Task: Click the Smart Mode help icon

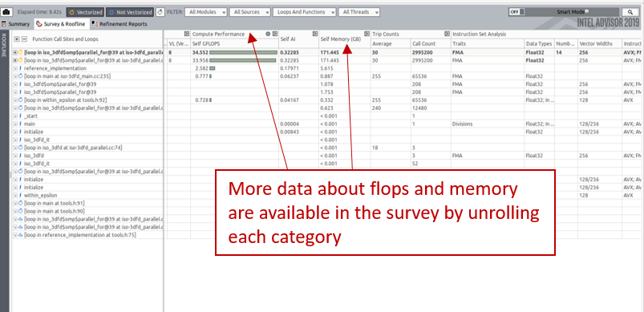Action: pyautogui.click(x=587, y=11)
